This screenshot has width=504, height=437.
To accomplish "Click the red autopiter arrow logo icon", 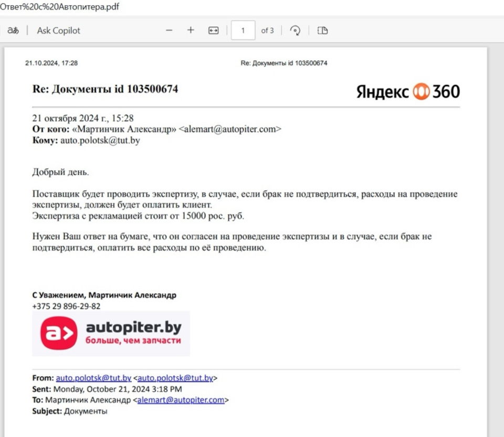I will point(59,333).
